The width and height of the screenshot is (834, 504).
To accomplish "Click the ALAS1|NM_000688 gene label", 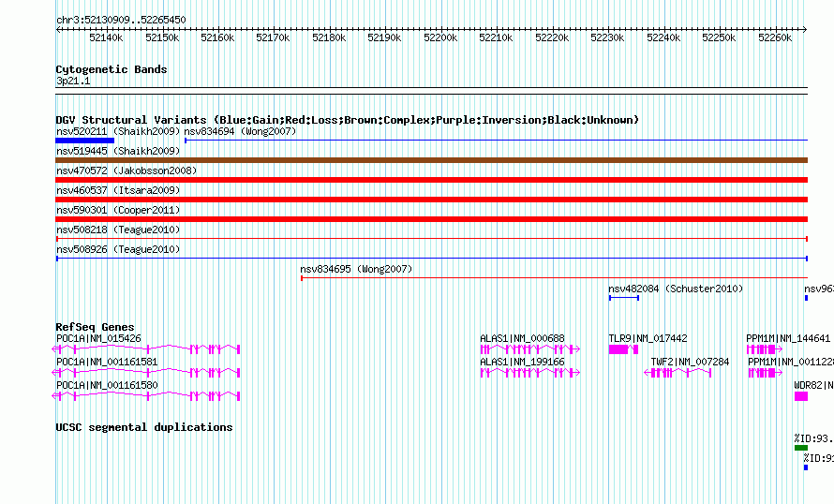I will 522,339.
